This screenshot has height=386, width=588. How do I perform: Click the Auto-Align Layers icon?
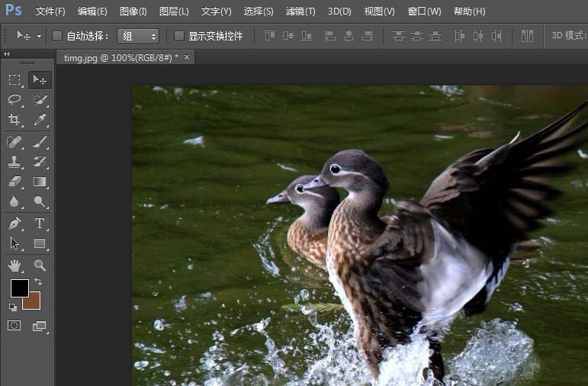(527, 36)
